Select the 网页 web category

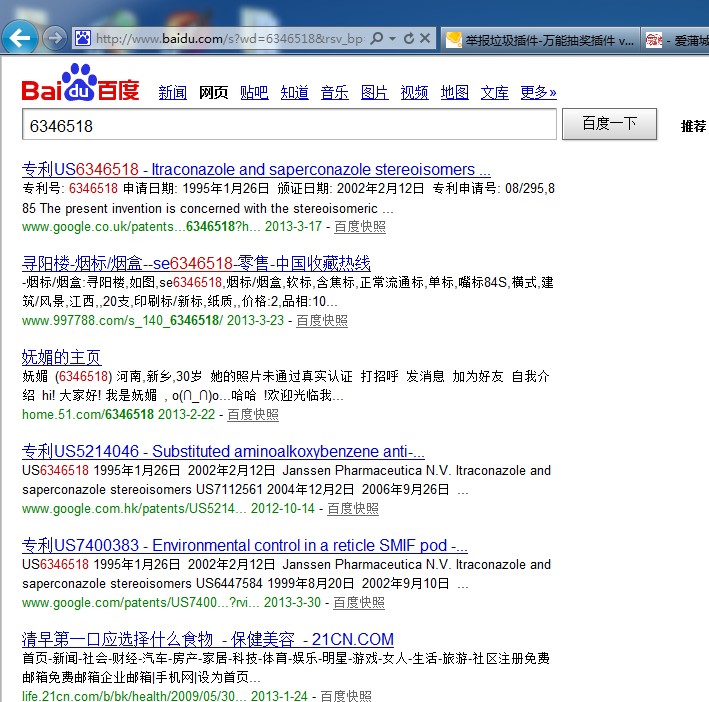point(213,92)
